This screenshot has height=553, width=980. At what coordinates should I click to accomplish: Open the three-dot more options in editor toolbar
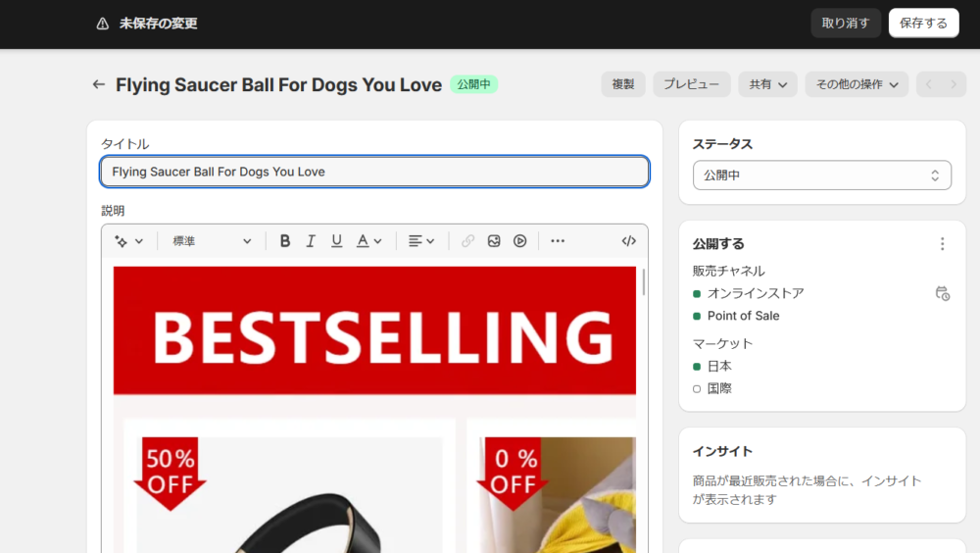click(558, 241)
